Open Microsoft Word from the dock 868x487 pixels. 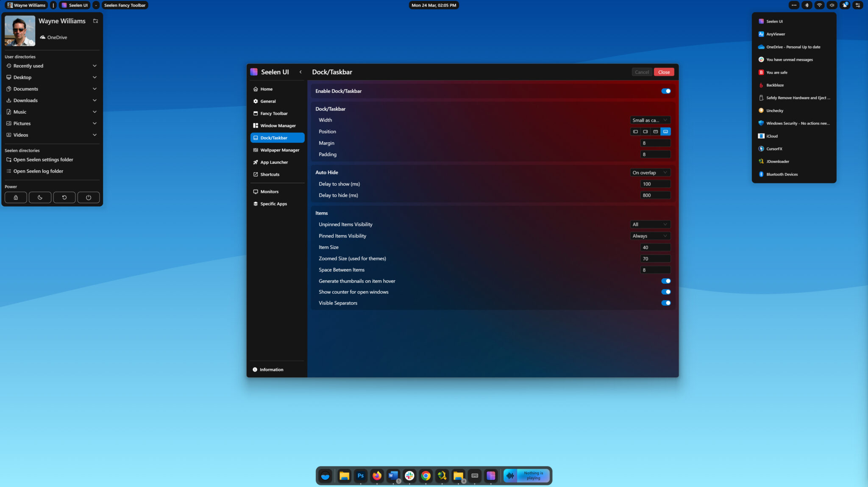pos(393,476)
